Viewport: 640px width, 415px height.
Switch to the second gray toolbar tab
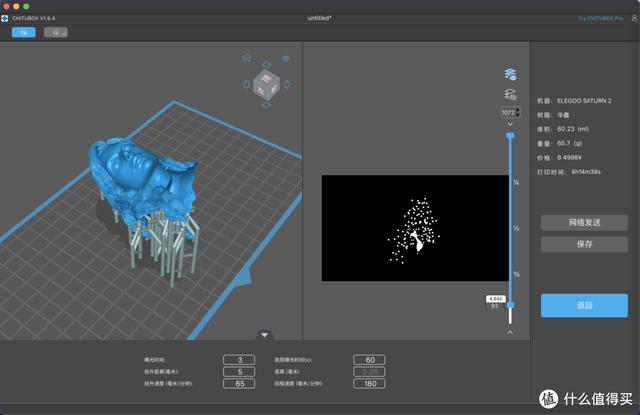pyautogui.click(x=56, y=32)
